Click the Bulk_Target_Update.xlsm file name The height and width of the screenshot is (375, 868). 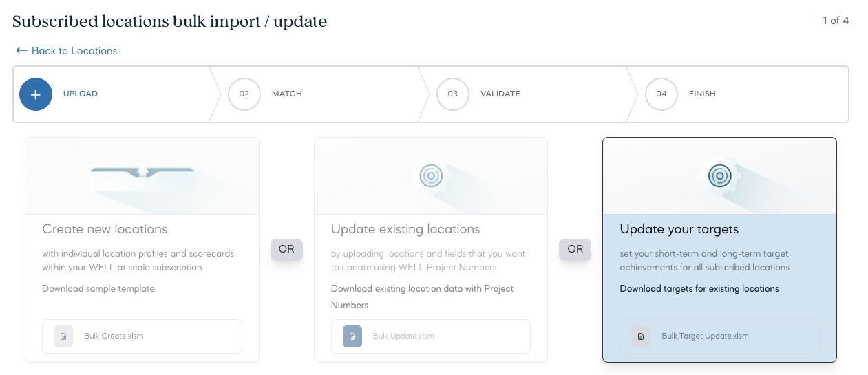705,336
